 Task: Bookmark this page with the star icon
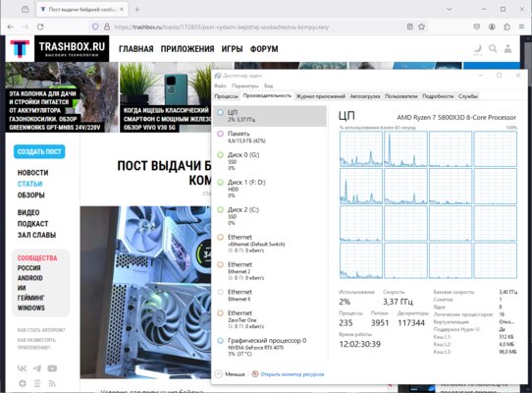click(x=422, y=27)
